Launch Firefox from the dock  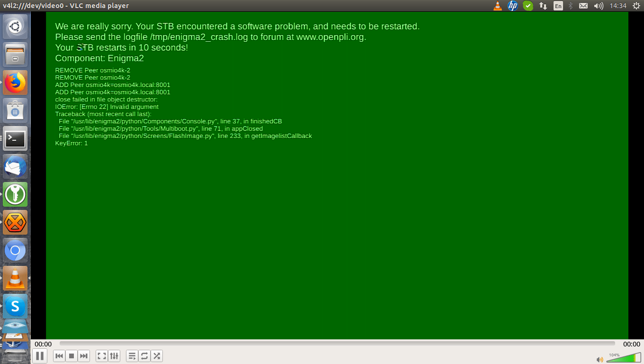(15, 82)
